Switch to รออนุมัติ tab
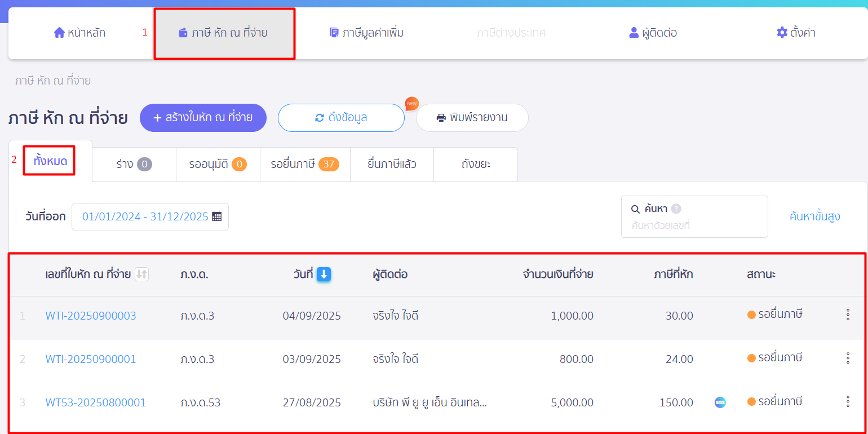 click(x=218, y=165)
